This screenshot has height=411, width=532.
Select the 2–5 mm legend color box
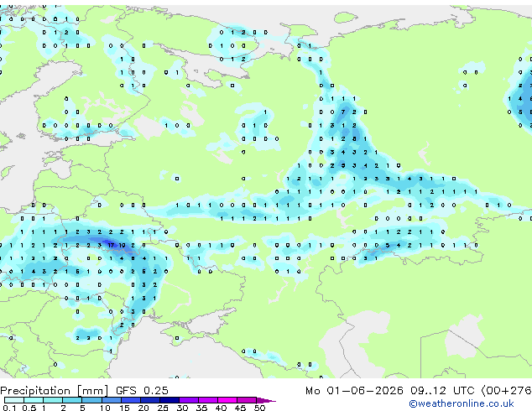pyautogui.click(x=72, y=400)
